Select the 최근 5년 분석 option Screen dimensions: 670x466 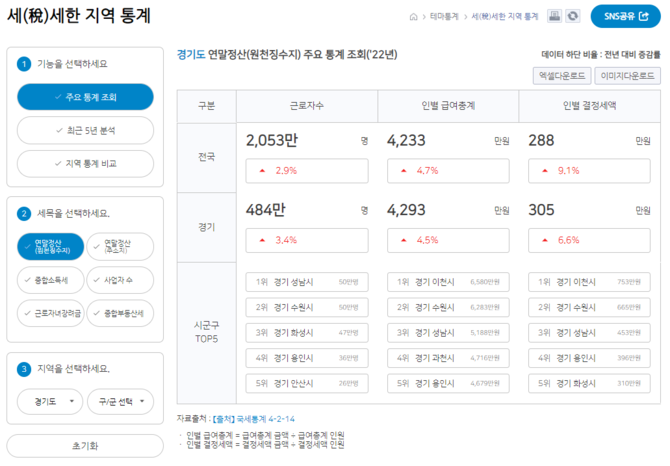pyautogui.click(x=85, y=130)
